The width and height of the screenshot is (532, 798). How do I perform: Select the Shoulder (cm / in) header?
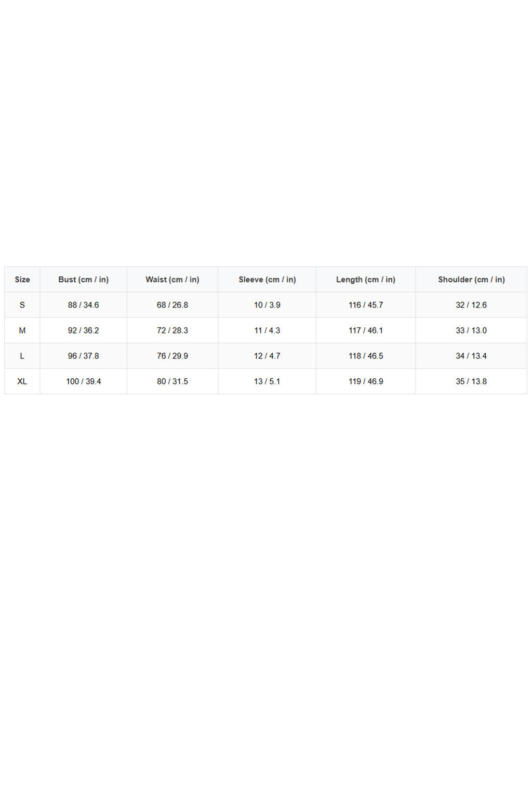pos(471,280)
